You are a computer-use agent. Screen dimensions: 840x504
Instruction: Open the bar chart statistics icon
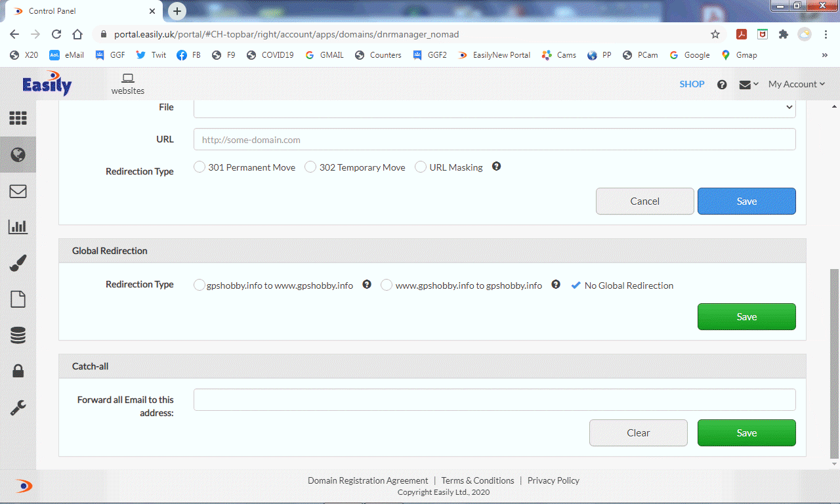[x=18, y=227]
